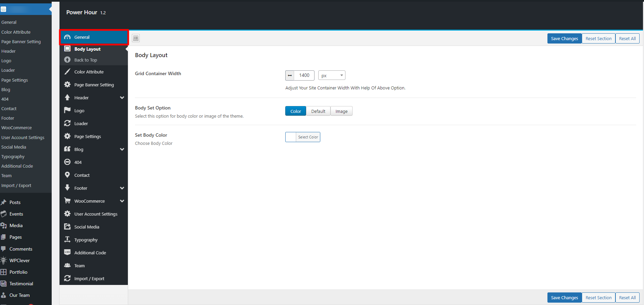Click the Social Media share icon

[67, 226]
